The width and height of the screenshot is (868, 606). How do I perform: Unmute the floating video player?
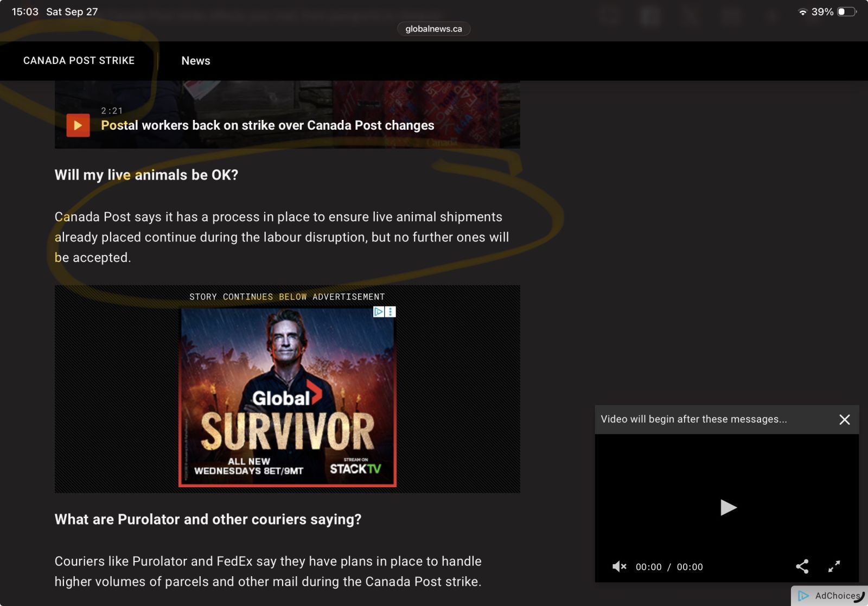pos(619,567)
